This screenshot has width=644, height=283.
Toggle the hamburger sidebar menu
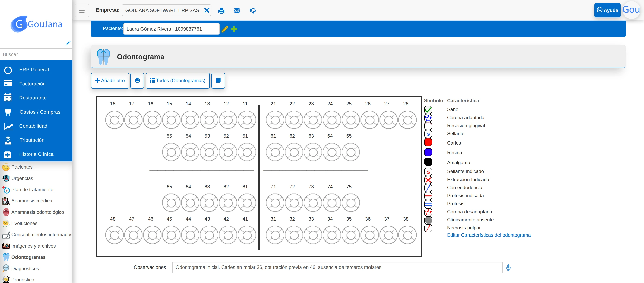coord(82,10)
